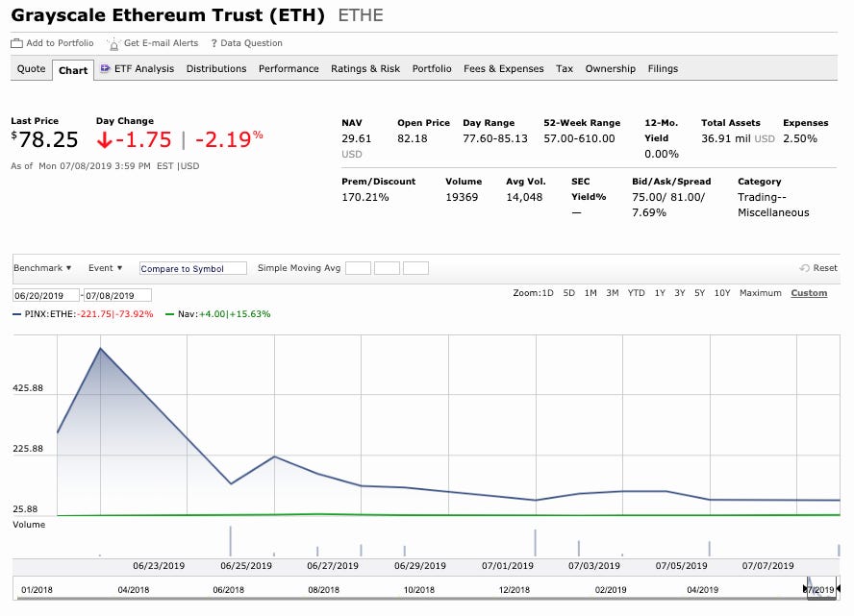Image resolution: width=854 pixels, height=616 pixels.
Task: Click the Add to Portfolio link
Action: point(60,43)
